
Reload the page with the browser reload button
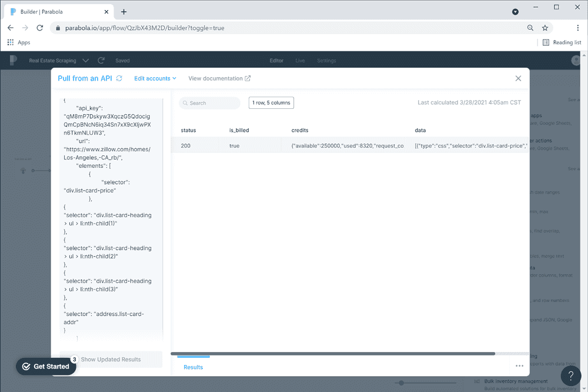[x=40, y=28]
